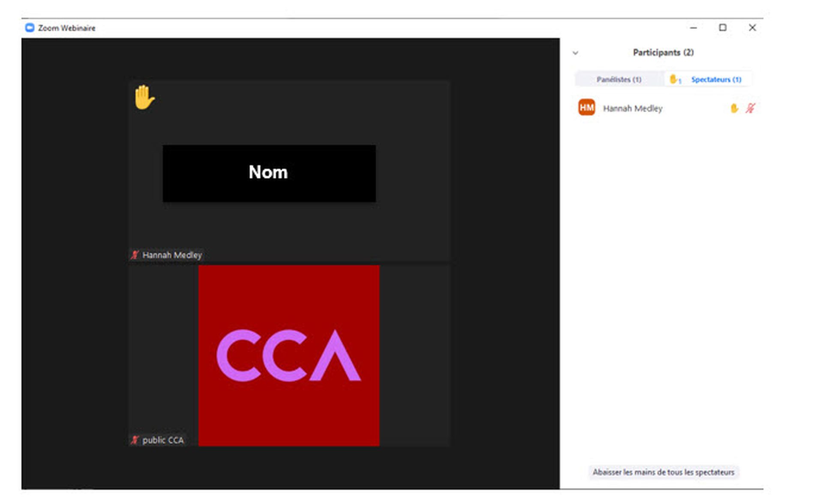Click muted mic icon beside public CCA label
The height and width of the screenshot is (504, 823).
tap(135, 440)
